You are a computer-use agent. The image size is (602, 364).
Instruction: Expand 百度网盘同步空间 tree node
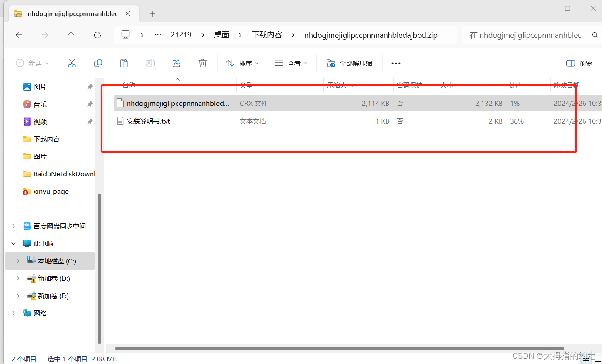[x=14, y=226]
